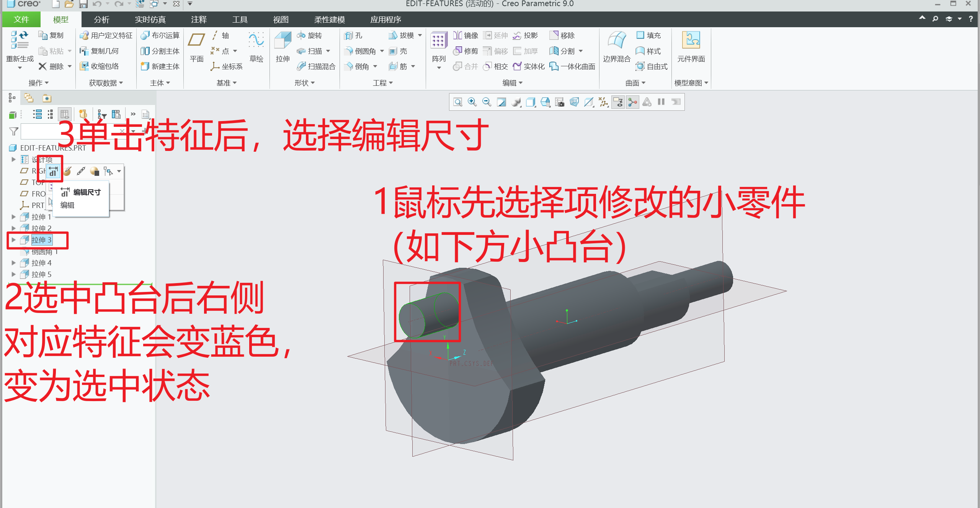Choose 编辑尺寸 from the popup menu

pos(87,192)
